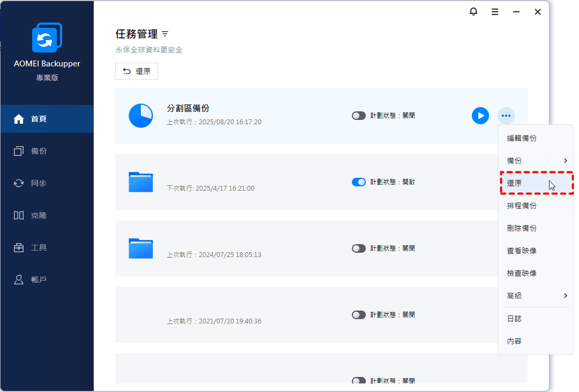The height and width of the screenshot is (392, 579).
Task: Click the 還原 button under 任務管理
Action: click(137, 71)
